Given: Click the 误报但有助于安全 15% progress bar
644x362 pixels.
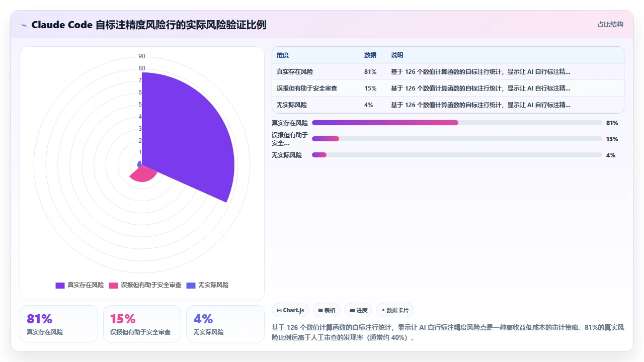Looking at the screenshot, I should click(457, 139).
